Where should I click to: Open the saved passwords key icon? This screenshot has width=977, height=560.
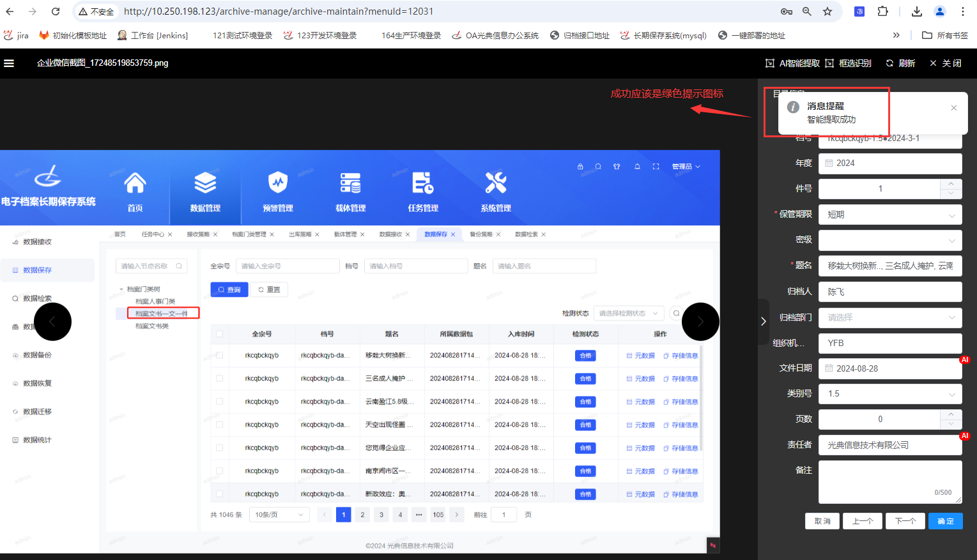click(x=787, y=11)
